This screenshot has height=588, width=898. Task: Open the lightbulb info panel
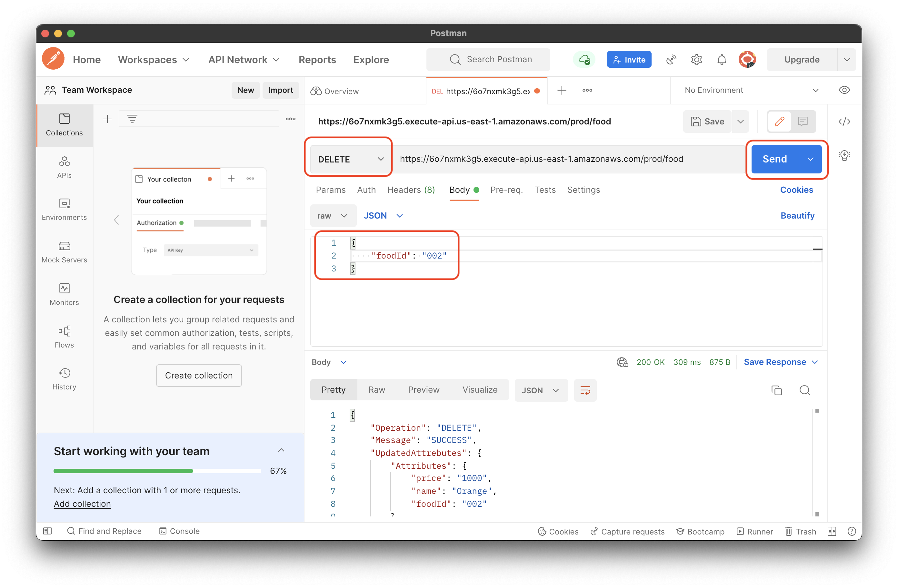pyautogui.click(x=844, y=155)
